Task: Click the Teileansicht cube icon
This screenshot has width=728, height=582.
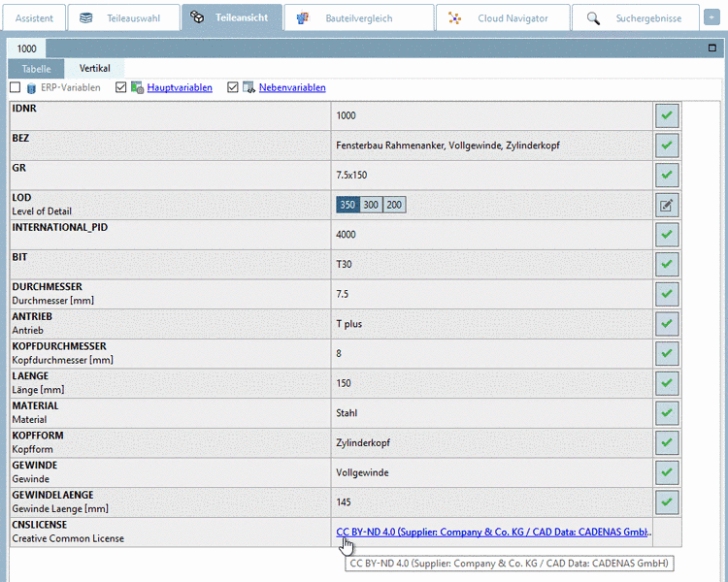Action: tap(197, 17)
